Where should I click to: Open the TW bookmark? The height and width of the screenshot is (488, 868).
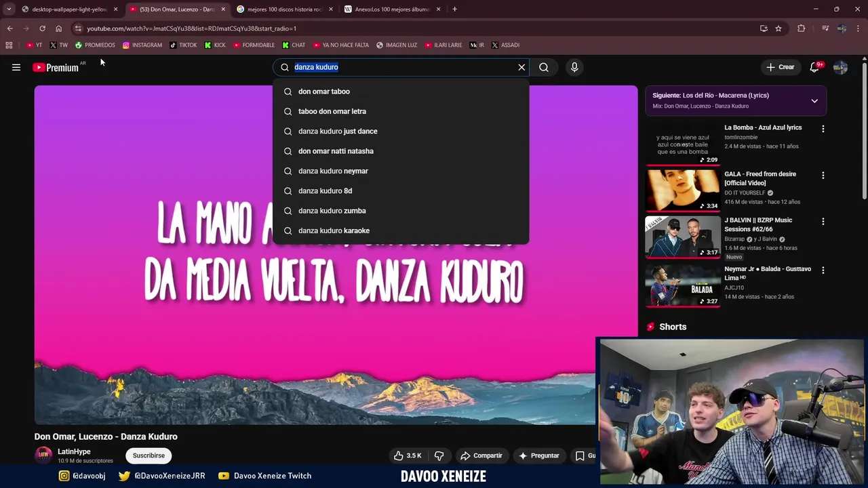58,45
